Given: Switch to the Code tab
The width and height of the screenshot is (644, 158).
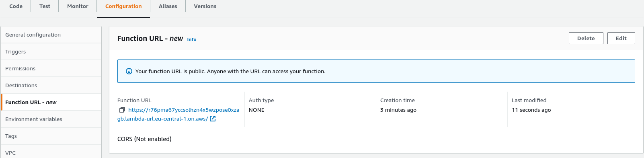Looking at the screenshot, I should click(16, 6).
